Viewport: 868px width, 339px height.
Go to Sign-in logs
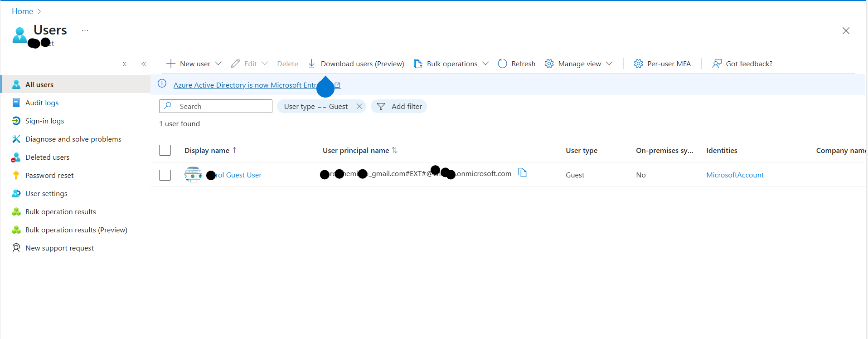click(x=44, y=121)
